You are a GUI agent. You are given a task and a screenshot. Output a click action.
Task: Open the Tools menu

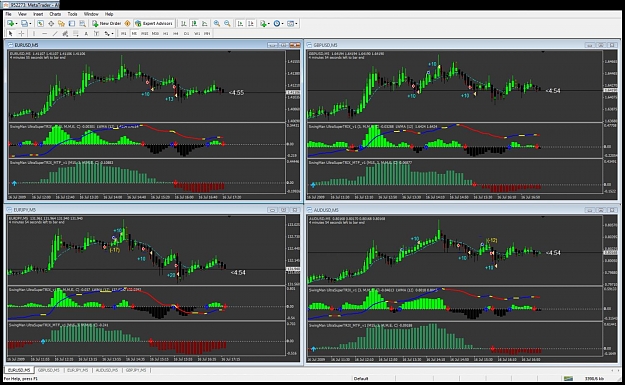click(x=72, y=14)
